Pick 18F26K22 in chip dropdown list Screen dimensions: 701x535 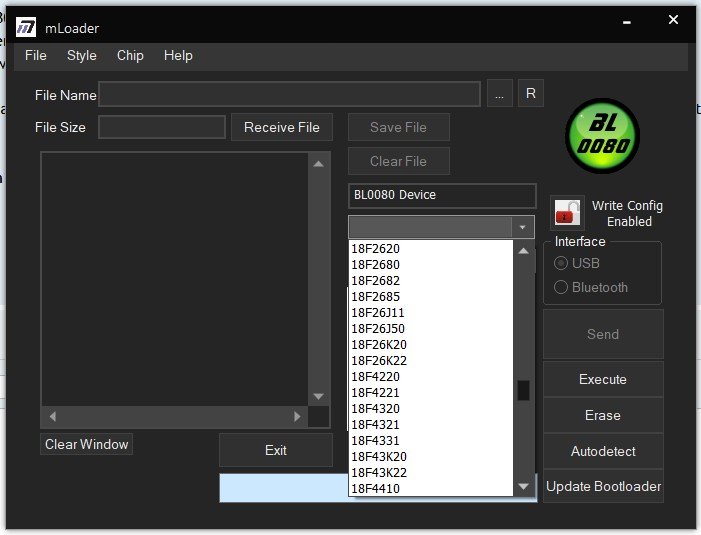pos(378,360)
